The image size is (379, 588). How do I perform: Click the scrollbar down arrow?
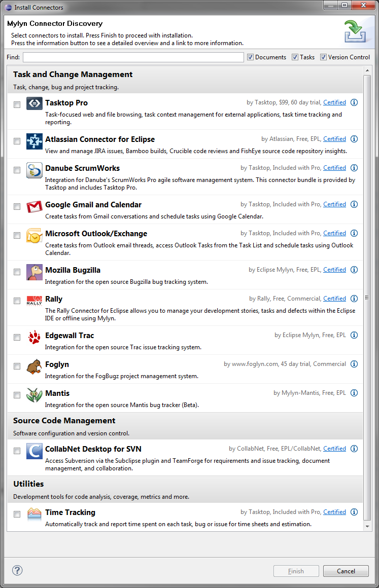coord(367,527)
